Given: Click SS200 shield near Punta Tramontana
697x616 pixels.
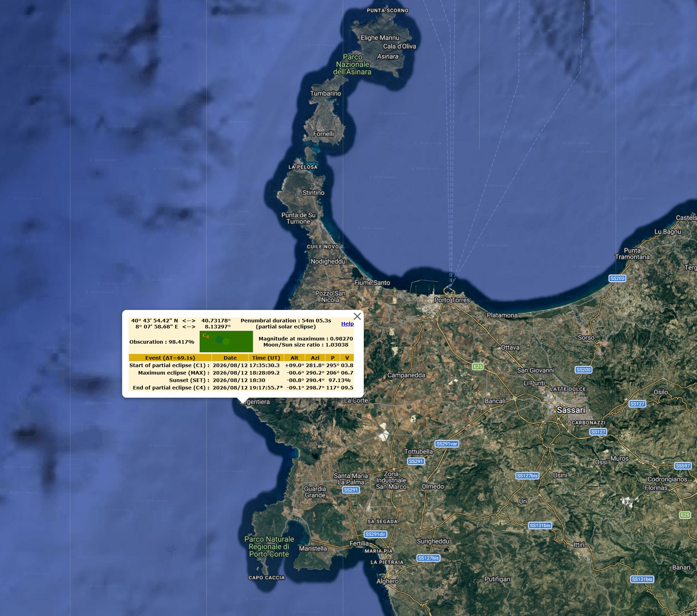Looking at the screenshot, I should [x=617, y=278].
